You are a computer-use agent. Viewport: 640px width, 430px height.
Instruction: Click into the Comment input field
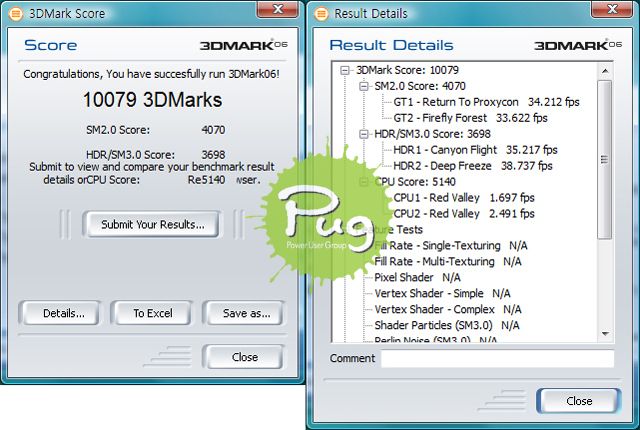click(x=498, y=359)
